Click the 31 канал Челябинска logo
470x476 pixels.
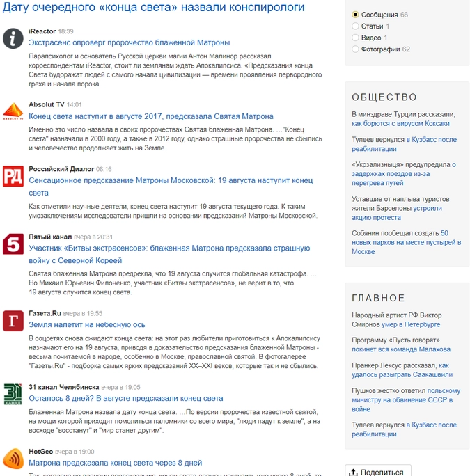pyautogui.click(x=13, y=394)
